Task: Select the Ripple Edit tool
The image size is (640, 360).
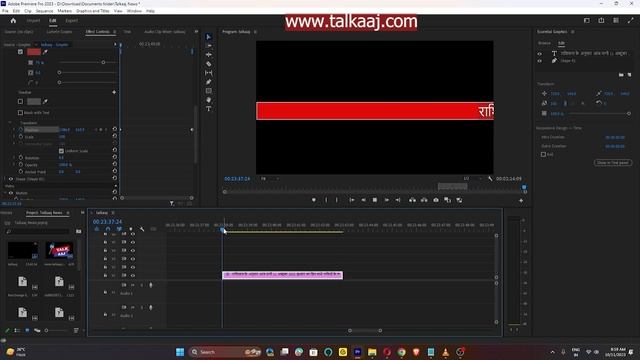Action: pyautogui.click(x=209, y=55)
